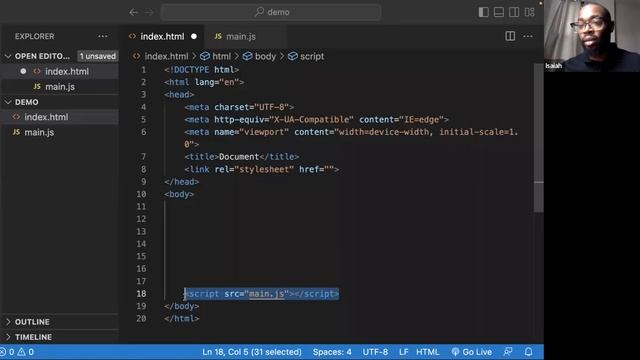Click the unsaved dot on index.html tab

pos(194,36)
